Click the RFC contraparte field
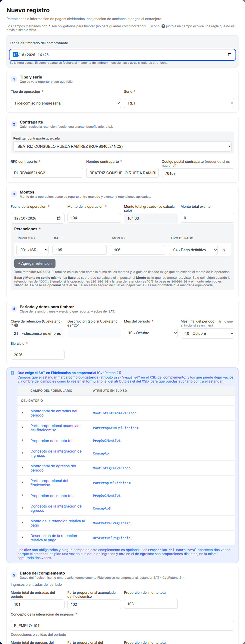This screenshot has width=245, height=644. point(47,173)
